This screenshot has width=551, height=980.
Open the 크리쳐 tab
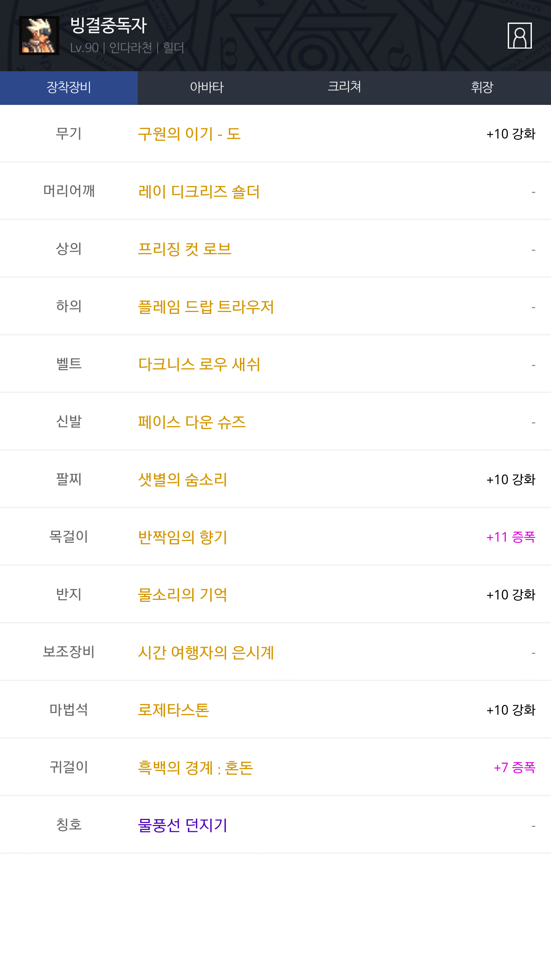344,88
